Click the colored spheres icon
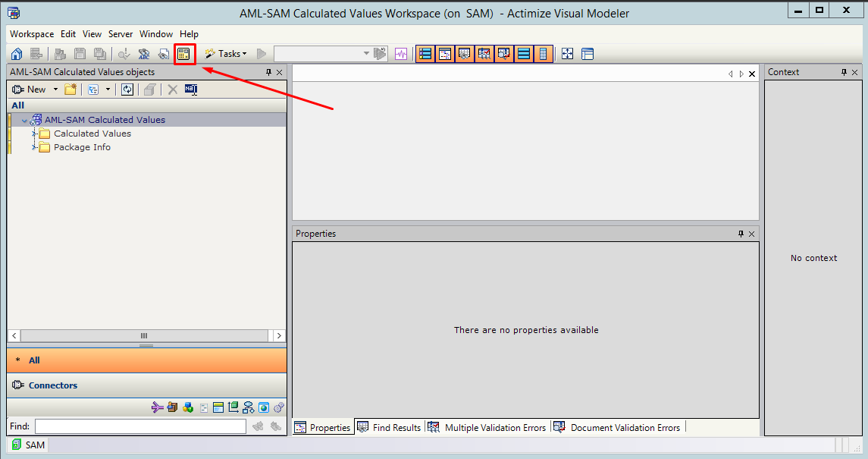Image resolution: width=868 pixels, height=459 pixels. pyautogui.click(x=188, y=407)
